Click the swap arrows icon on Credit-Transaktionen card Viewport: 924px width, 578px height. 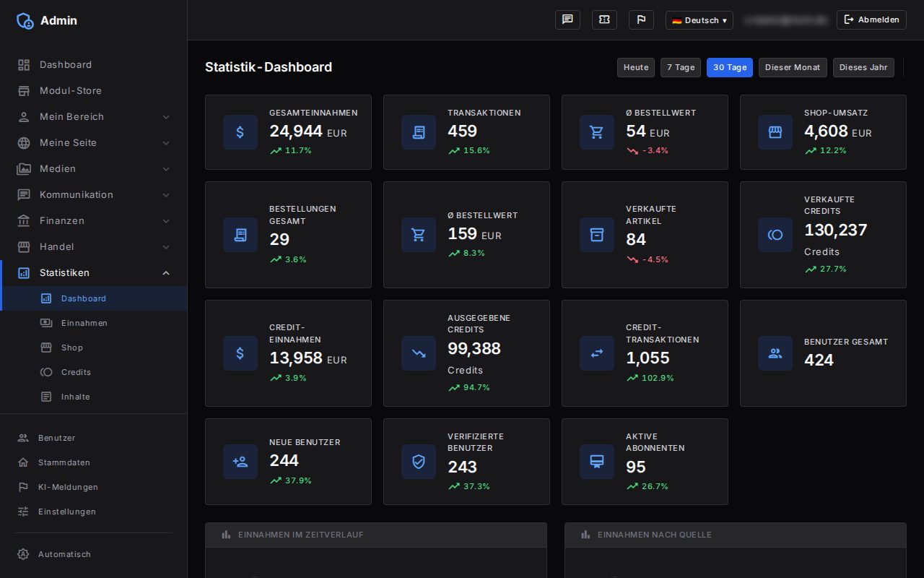tap(597, 353)
